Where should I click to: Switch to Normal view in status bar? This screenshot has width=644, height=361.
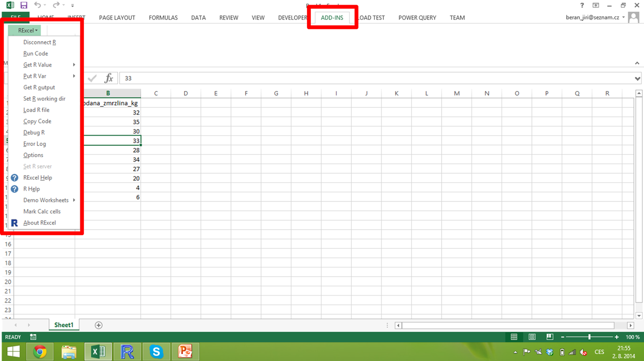pos(514,337)
